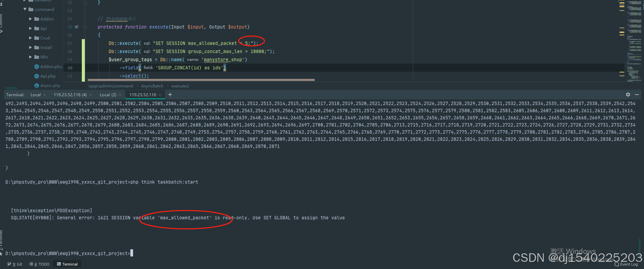Screen dimensions: 644x269
Task: Close the active 119.23.52.116 terminal tab
Action: pos(160,95)
